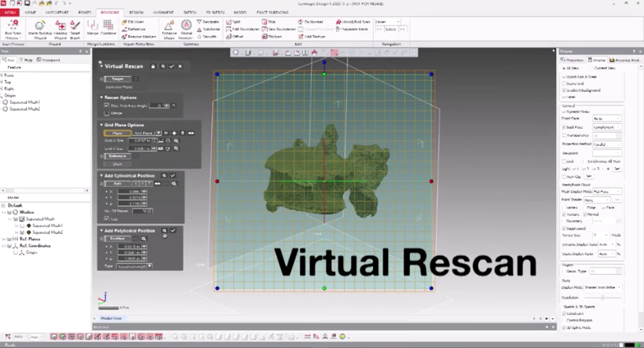Image resolution: width=644 pixels, height=348 pixels.
Task: Add a grid plane with plus icon
Action: coord(174,133)
